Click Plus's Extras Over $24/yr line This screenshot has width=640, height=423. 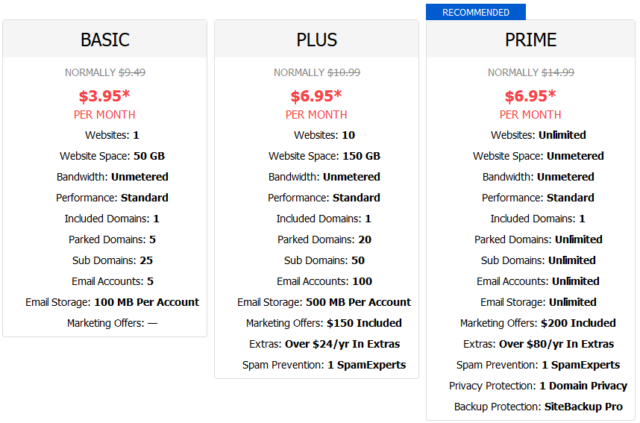pos(324,344)
